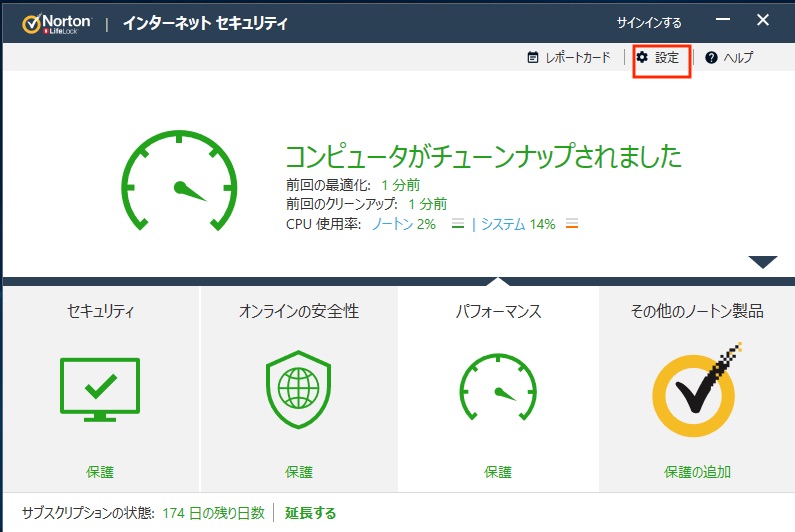Click the CPU 使用率 label
Viewport: 795px width, 532px height.
pos(323,224)
